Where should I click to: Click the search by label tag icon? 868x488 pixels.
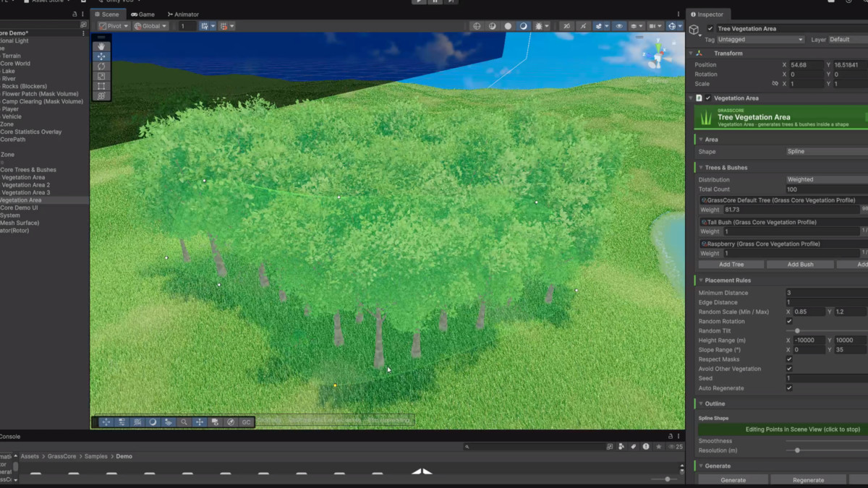click(x=634, y=447)
